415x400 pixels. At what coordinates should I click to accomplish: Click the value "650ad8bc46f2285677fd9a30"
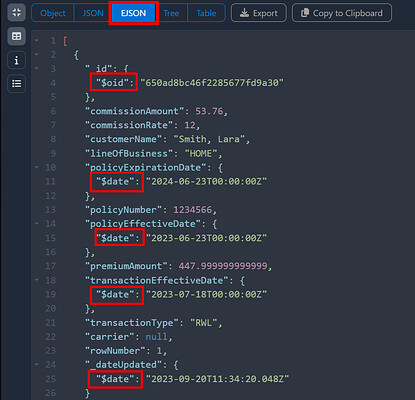click(x=212, y=83)
